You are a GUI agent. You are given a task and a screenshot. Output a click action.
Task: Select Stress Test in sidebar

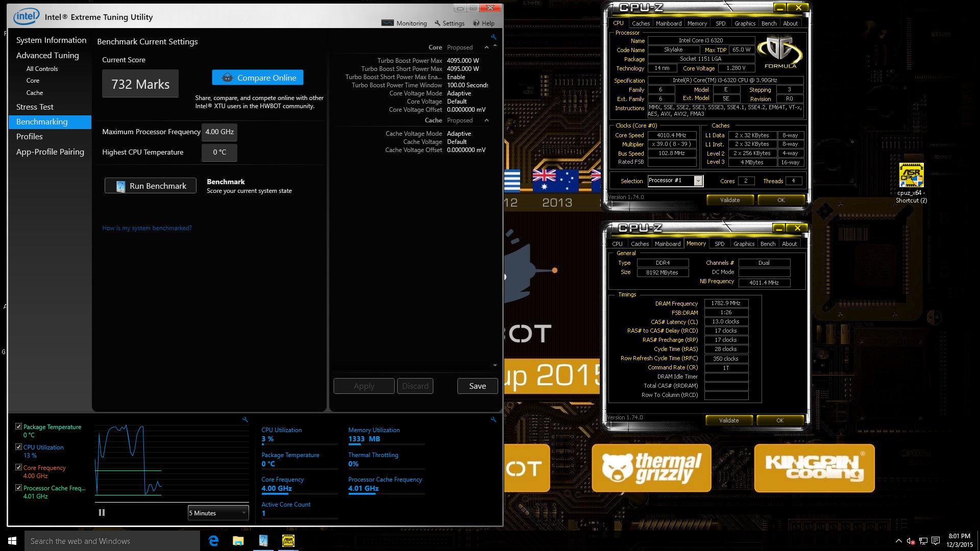[x=35, y=107]
